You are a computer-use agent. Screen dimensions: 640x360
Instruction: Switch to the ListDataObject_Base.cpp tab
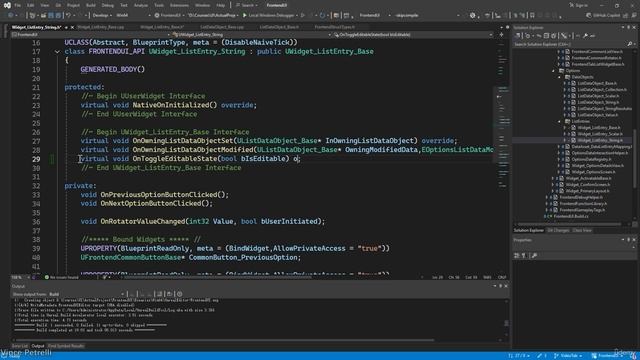pos(222,27)
